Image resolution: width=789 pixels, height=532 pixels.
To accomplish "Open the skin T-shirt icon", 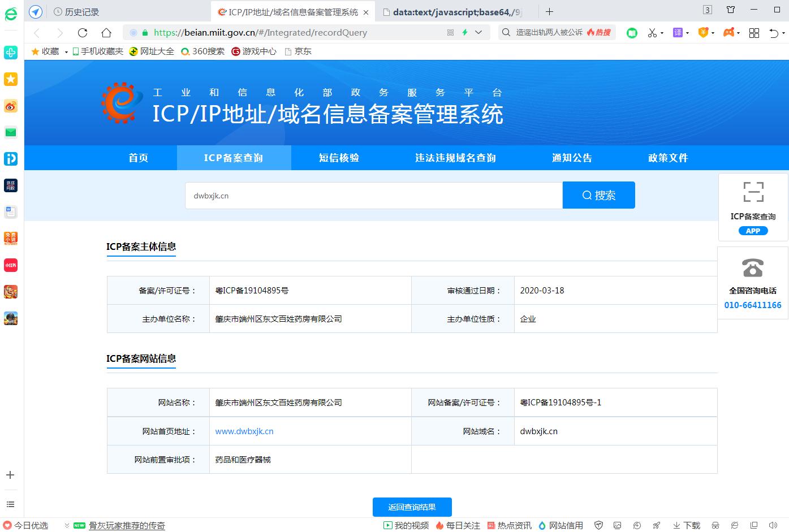I will click(731, 10).
